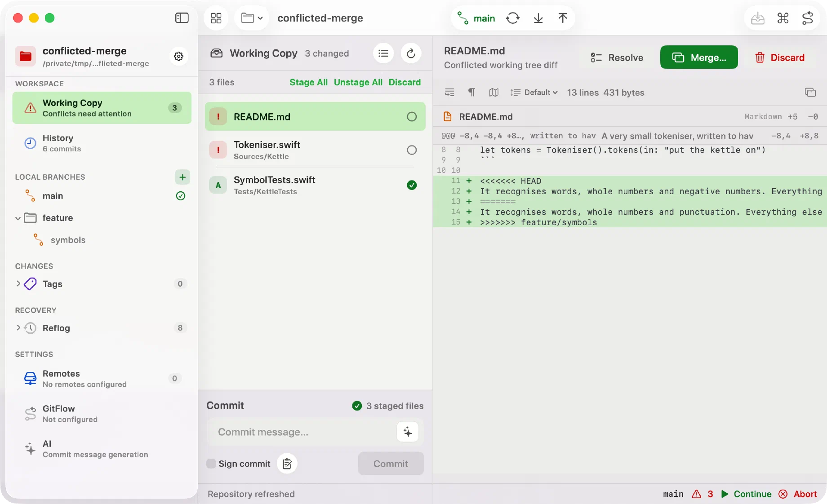Click the 3 staged files indicator
The width and height of the screenshot is (827, 504).
[388, 406]
